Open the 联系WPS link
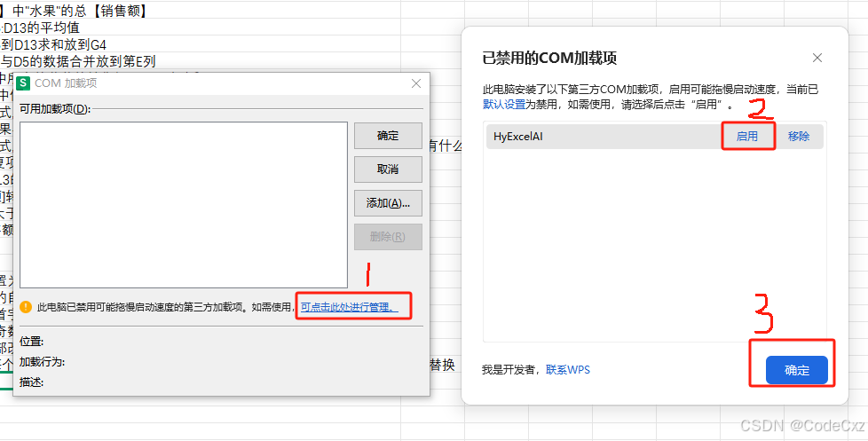Viewport: 868px width, 441px height. (568, 370)
